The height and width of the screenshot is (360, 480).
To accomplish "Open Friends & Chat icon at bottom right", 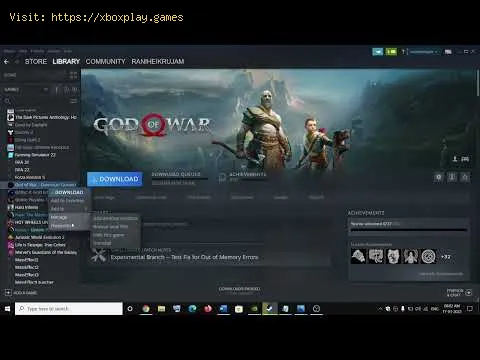I will click(469, 293).
